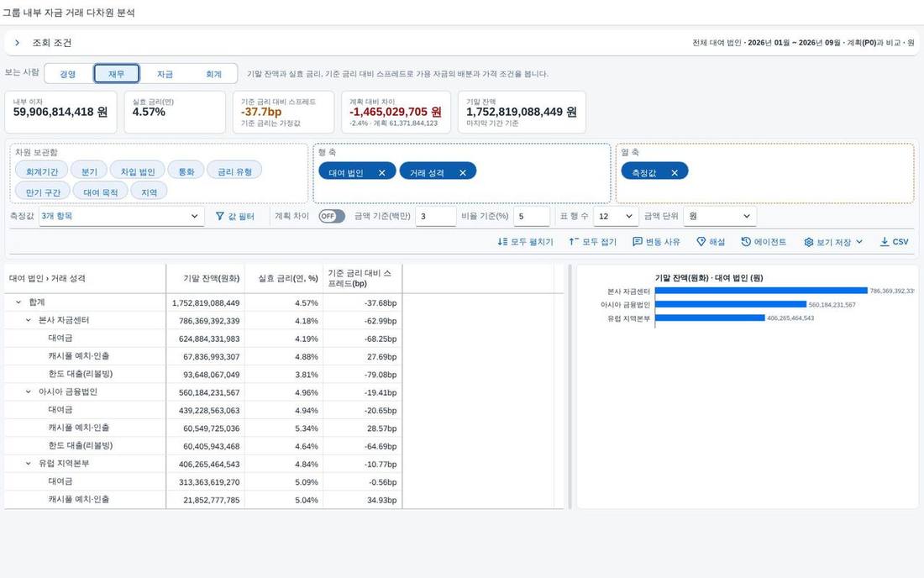Switch to the 회계 viewer tab
This screenshot has width=924, height=578.
pos(213,74)
